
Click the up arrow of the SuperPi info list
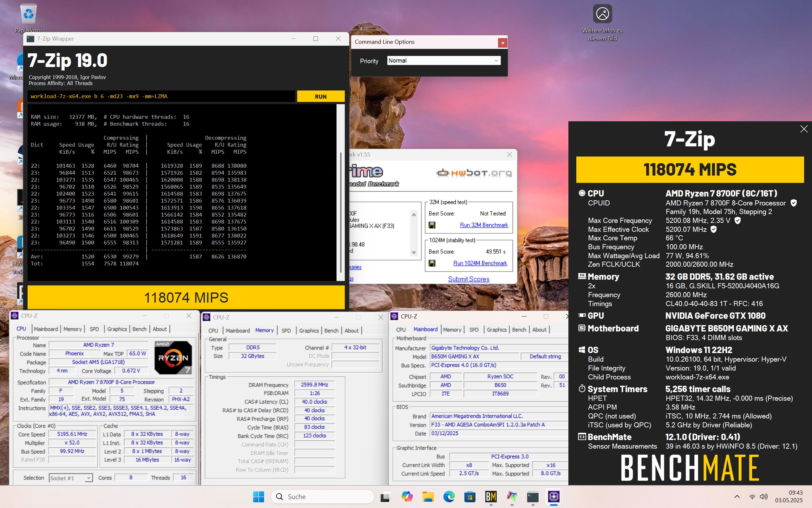(414, 214)
